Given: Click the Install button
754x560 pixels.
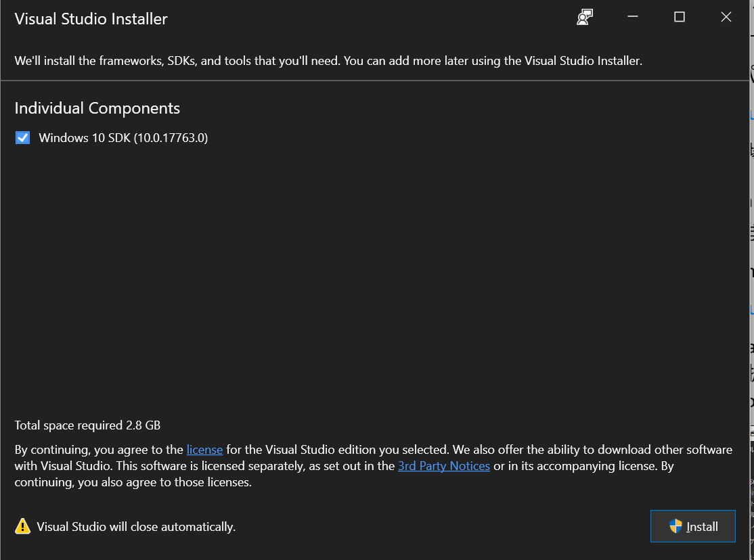Looking at the screenshot, I should (x=692, y=526).
